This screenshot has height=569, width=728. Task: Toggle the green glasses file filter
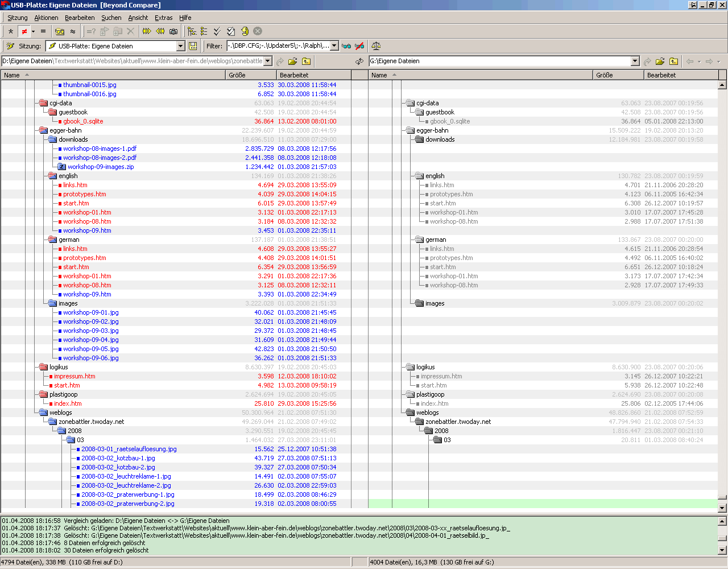pyautogui.click(x=346, y=46)
